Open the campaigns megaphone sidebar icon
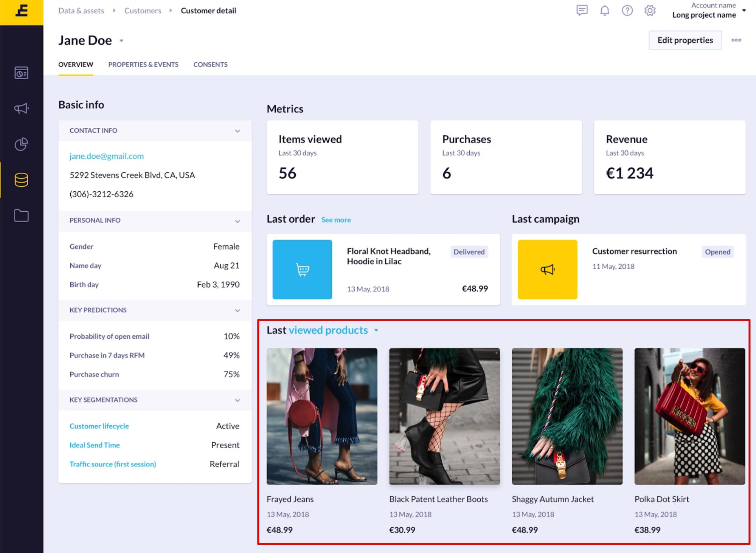This screenshot has height=553, width=756. (x=21, y=109)
